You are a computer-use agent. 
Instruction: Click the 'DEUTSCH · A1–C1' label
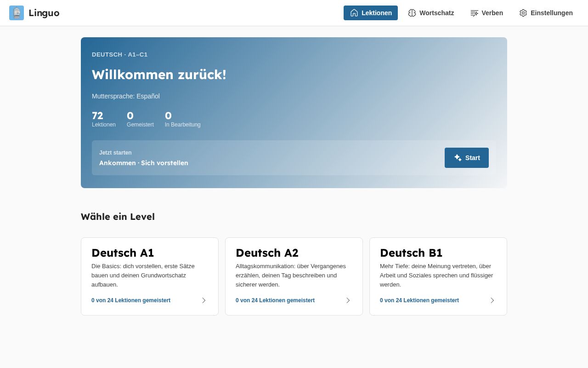120,55
